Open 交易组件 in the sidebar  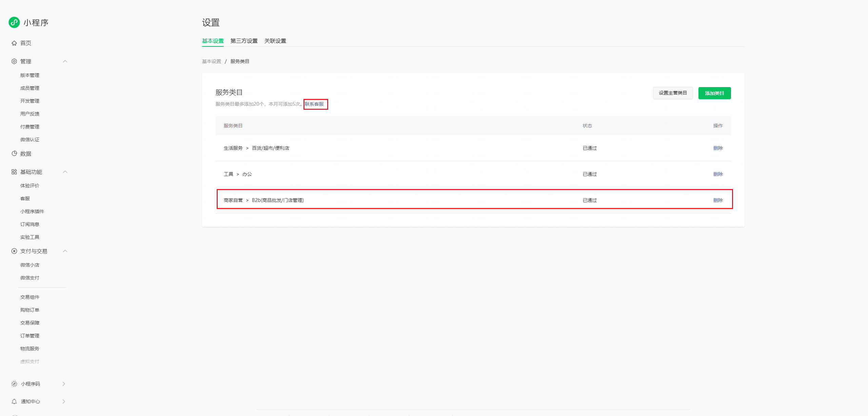click(30, 297)
